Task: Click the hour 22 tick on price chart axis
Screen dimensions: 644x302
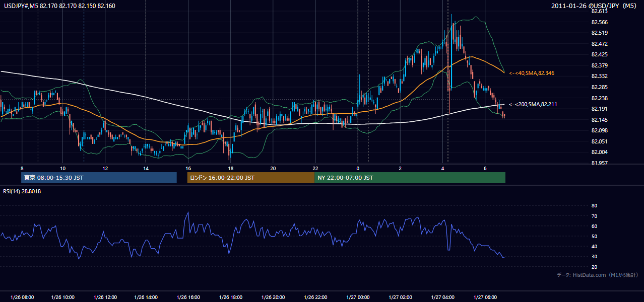Action: 315,169
